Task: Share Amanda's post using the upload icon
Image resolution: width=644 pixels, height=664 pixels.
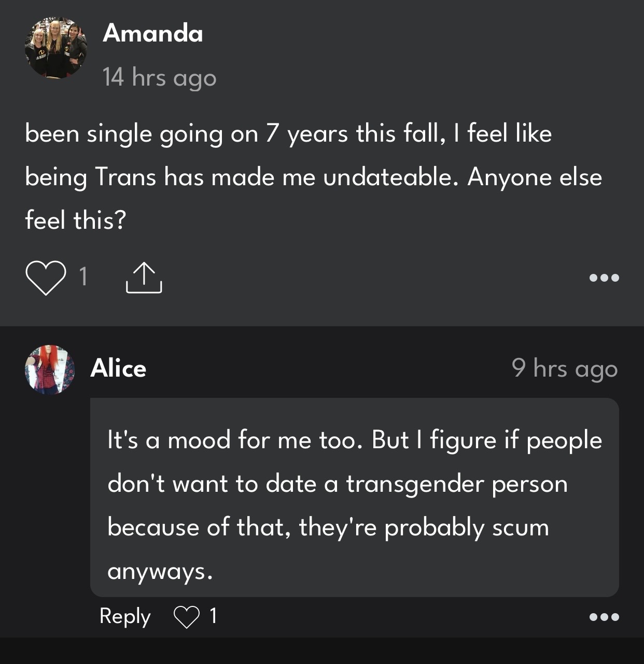Action: [144, 278]
